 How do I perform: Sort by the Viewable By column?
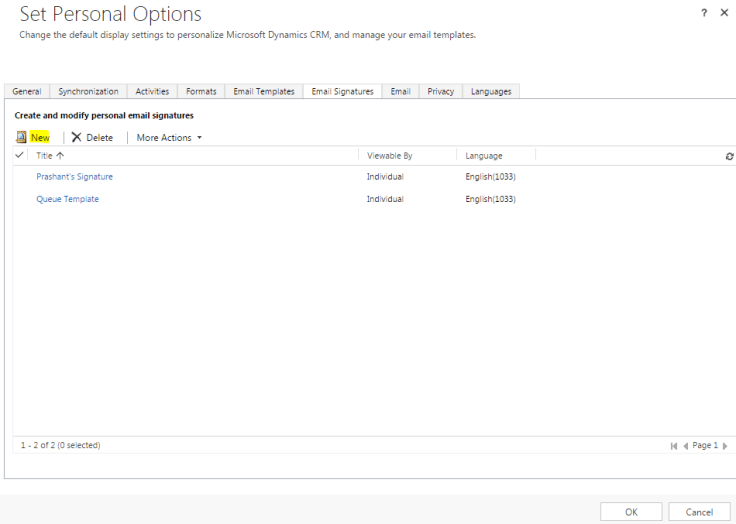coord(390,156)
